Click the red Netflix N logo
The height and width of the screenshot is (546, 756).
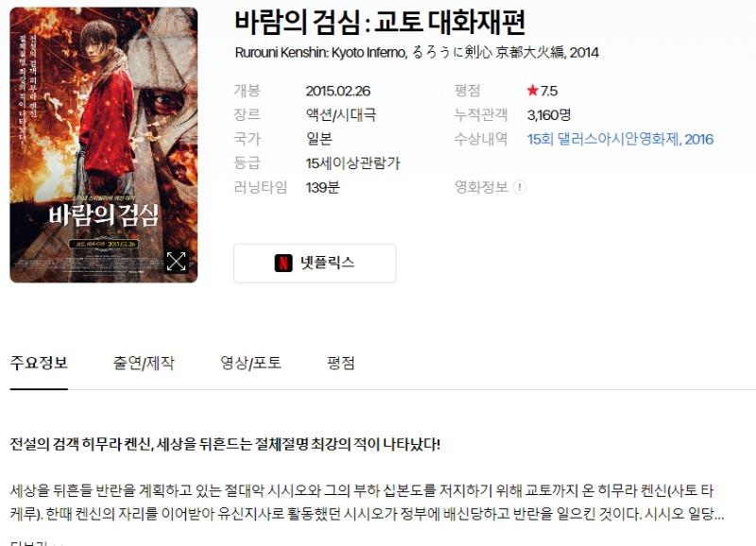[x=283, y=263]
